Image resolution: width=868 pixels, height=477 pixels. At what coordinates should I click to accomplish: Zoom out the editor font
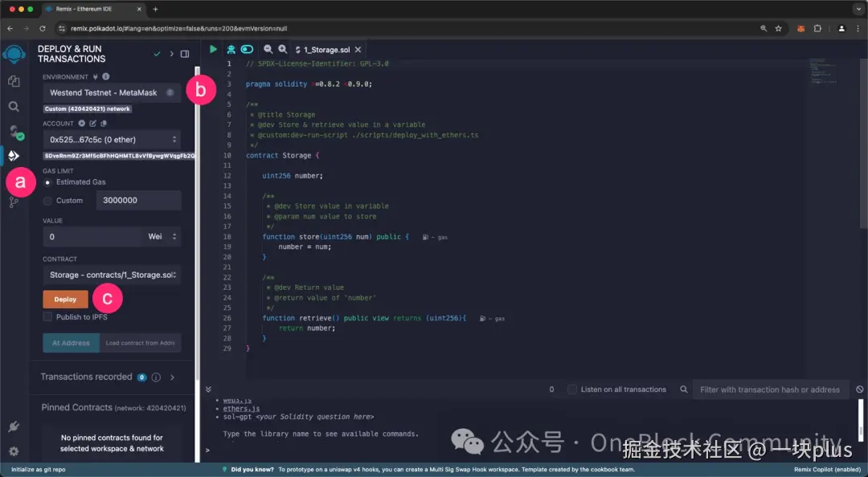[x=268, y=49]
